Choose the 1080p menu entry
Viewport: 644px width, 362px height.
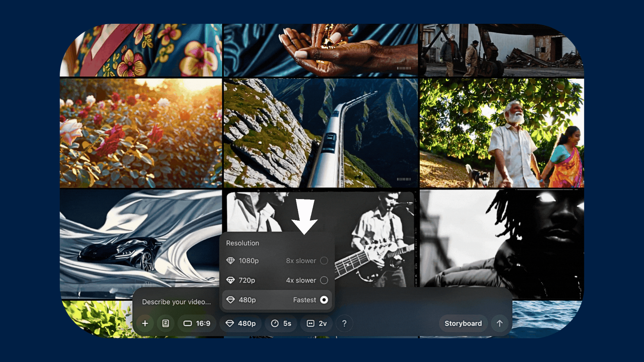pos(249,261)
